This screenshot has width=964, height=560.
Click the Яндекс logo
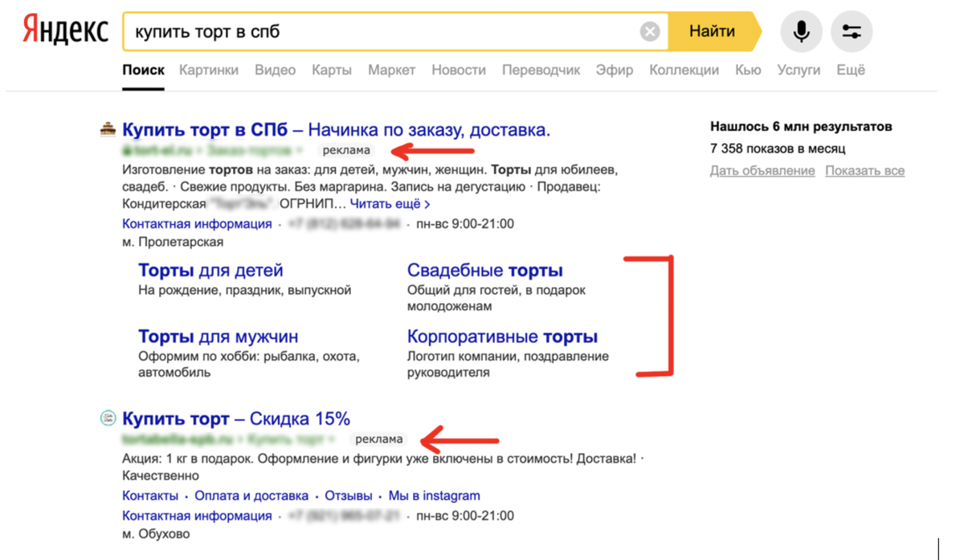(65, 31)
